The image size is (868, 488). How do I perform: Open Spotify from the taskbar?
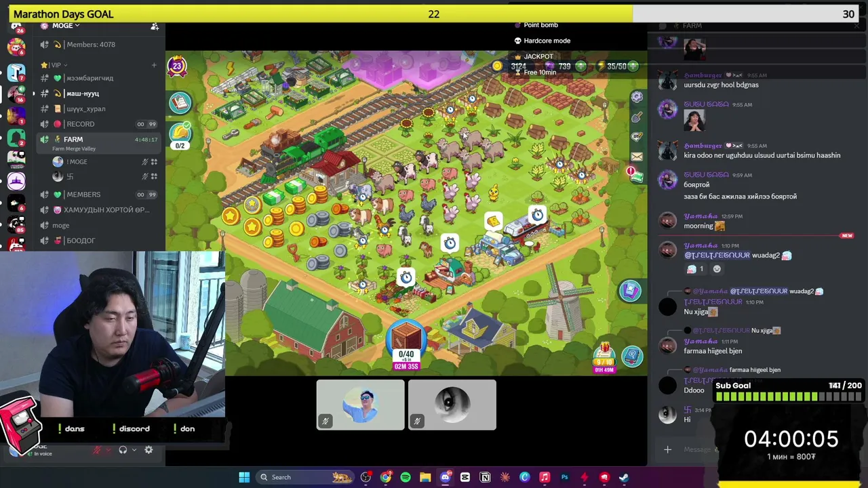point(406,477)
